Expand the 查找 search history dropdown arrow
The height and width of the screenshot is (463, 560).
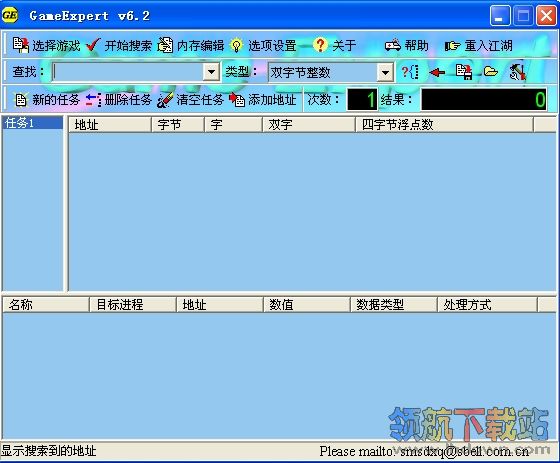pyautogui.click(x=211, y=72)
